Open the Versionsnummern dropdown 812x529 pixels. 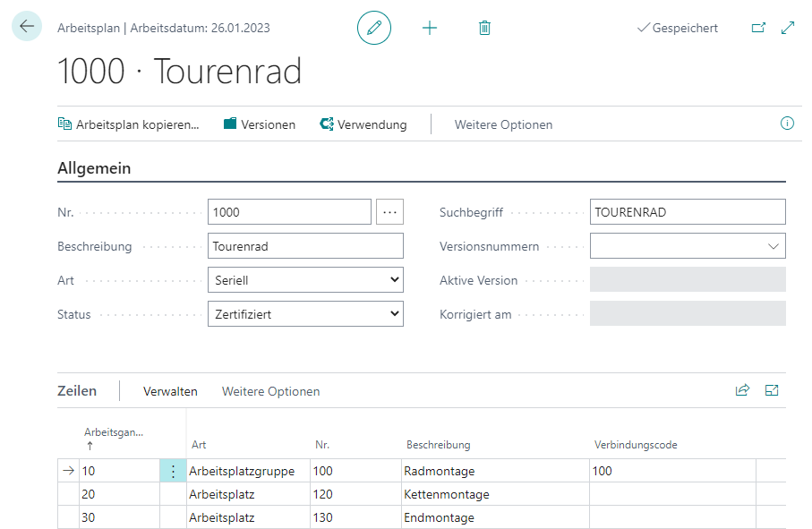pyautogui.click(x=688, y=246)
